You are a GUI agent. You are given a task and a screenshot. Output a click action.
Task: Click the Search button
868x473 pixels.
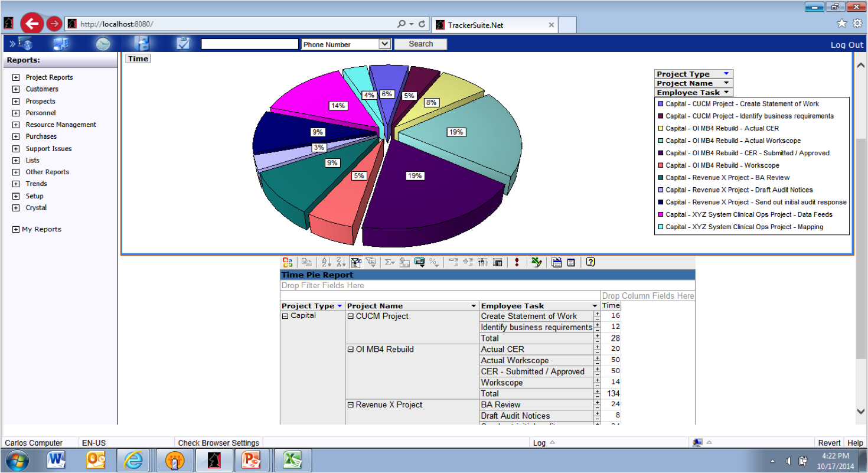[420, 44]
